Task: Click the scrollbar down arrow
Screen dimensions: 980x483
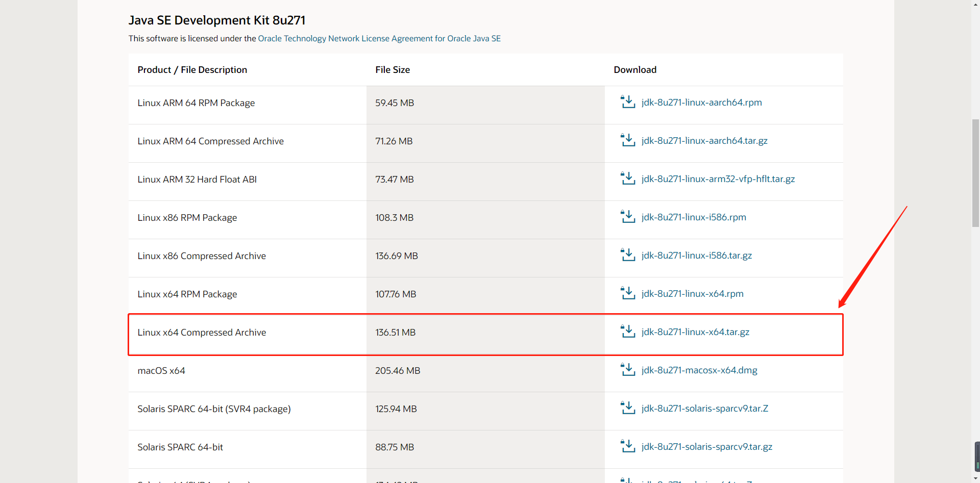Action: click(x=975, y=479)
